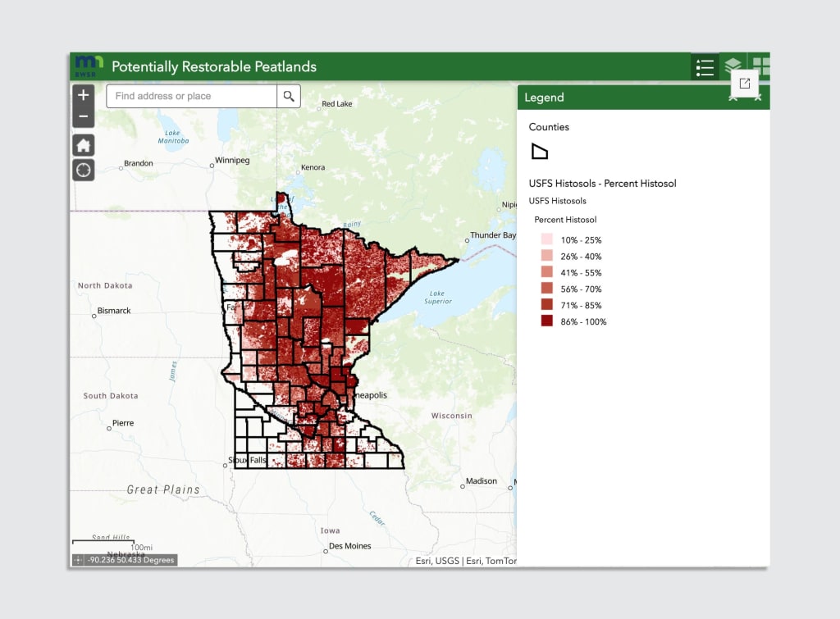840x619 pixels.
Task: Click the search magnifier icon
Action: tap(289, 96)
